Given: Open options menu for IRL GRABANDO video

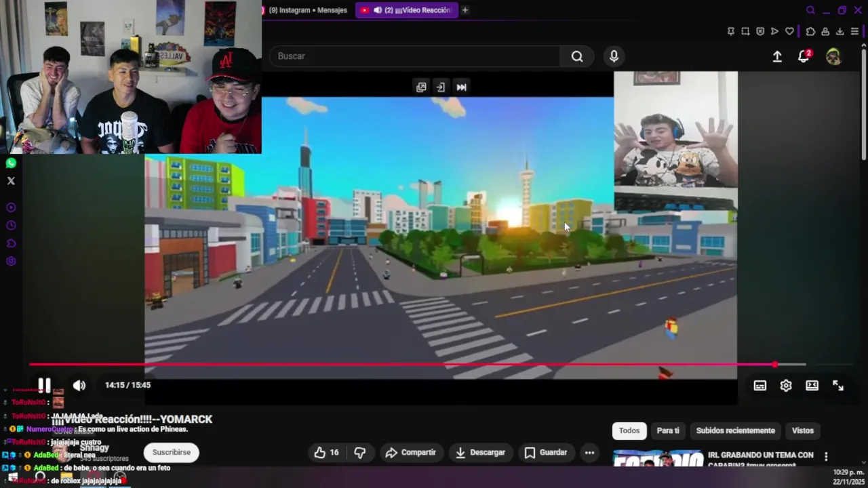Looking at the screenshot, I should coord(826,456).
